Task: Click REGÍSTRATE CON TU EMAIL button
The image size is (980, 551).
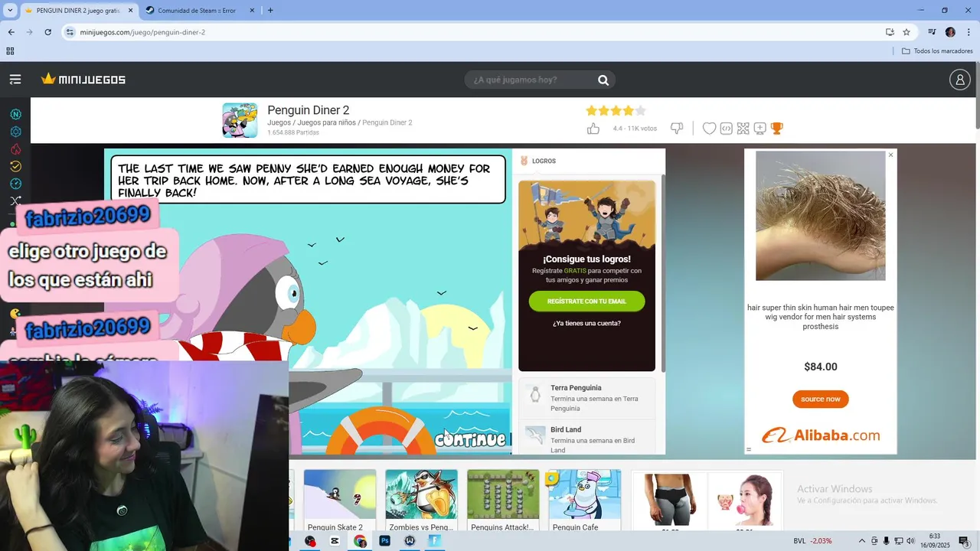Action: [586, 302]
